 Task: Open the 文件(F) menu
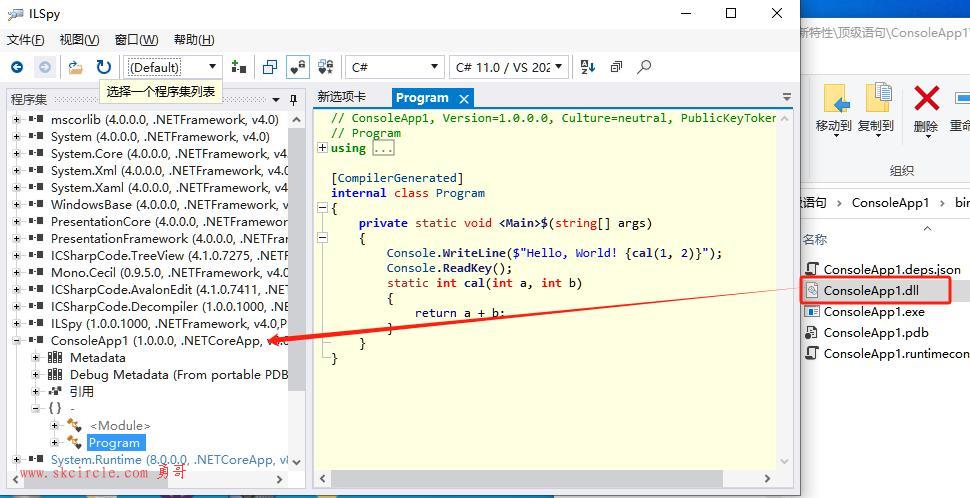tap(25, 40)
